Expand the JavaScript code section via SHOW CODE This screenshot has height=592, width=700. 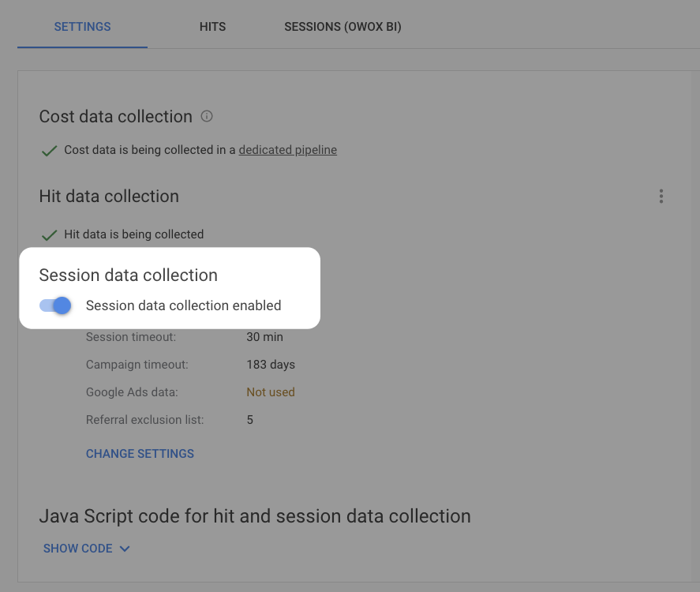77,548
